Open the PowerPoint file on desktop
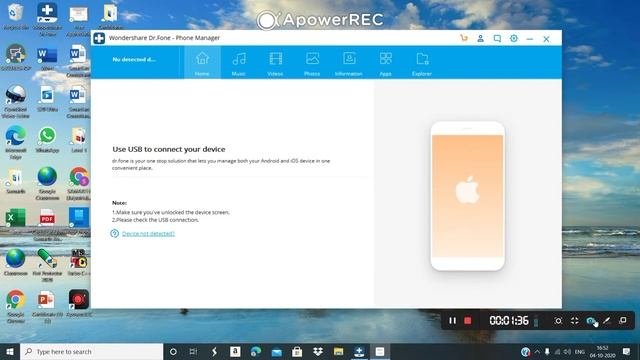The height and width of the screenshot is (360, 640). (47, 306)
